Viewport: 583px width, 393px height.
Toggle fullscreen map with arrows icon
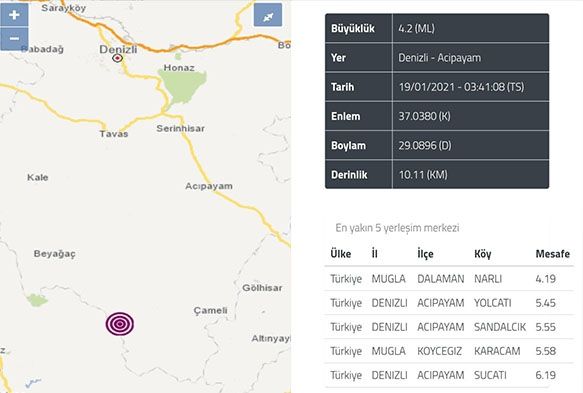coord(268,16)
